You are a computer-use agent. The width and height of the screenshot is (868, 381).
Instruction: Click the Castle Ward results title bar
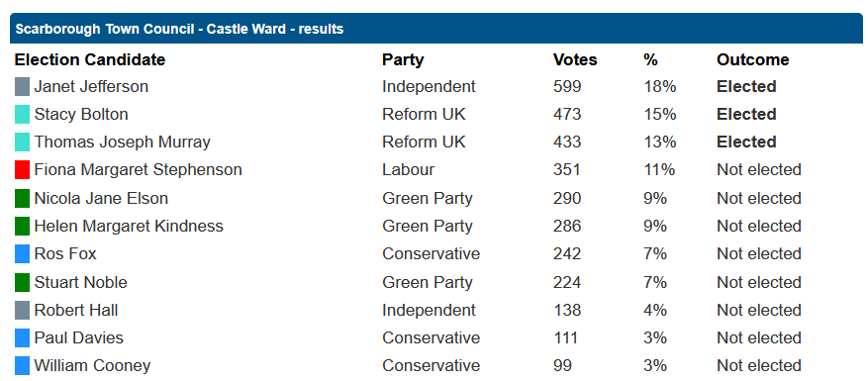pyautogui.click(x=436, y=29)
